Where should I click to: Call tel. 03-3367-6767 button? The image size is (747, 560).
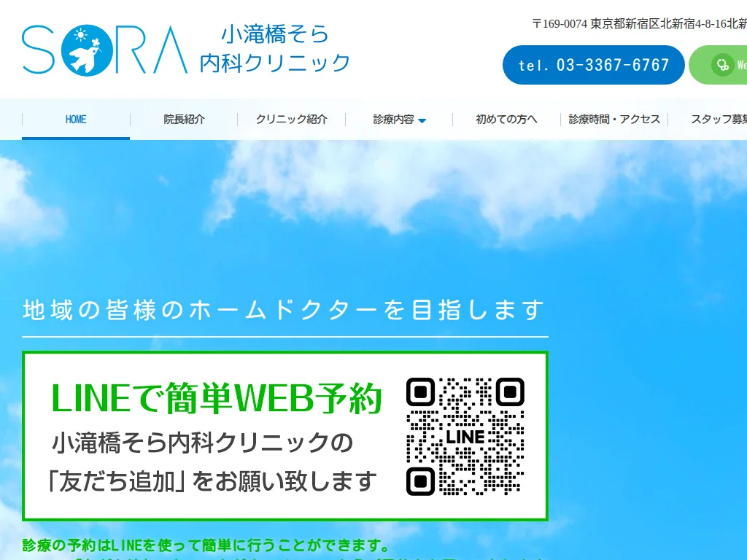[x=594, y=65]
